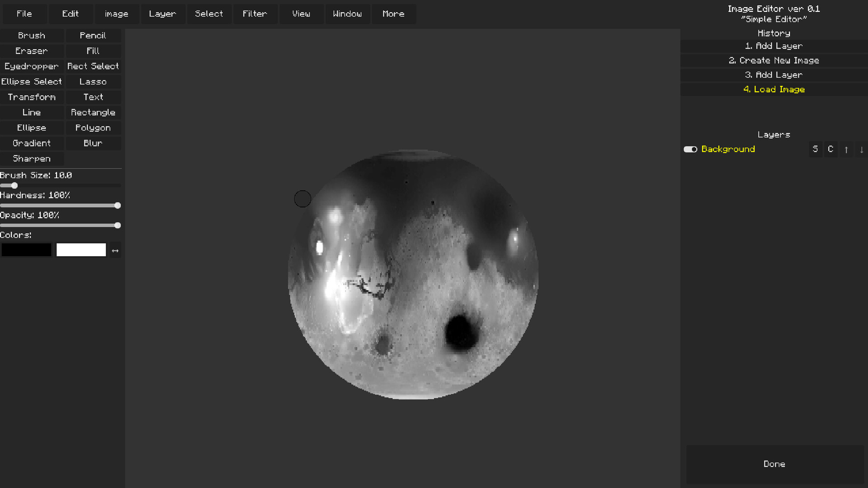868x488 pixels.
Task: Move the Background layer up with the arrow
Action: (846, 149)
